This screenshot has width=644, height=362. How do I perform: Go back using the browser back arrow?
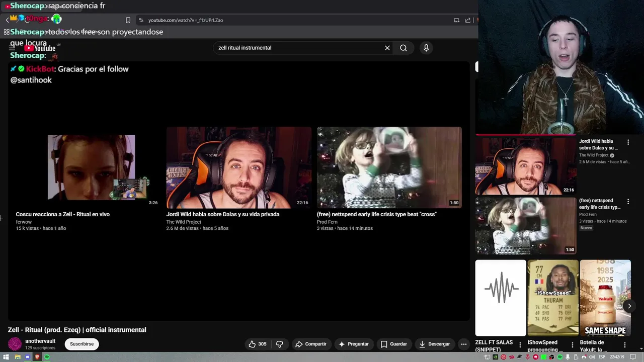[7, 20]
